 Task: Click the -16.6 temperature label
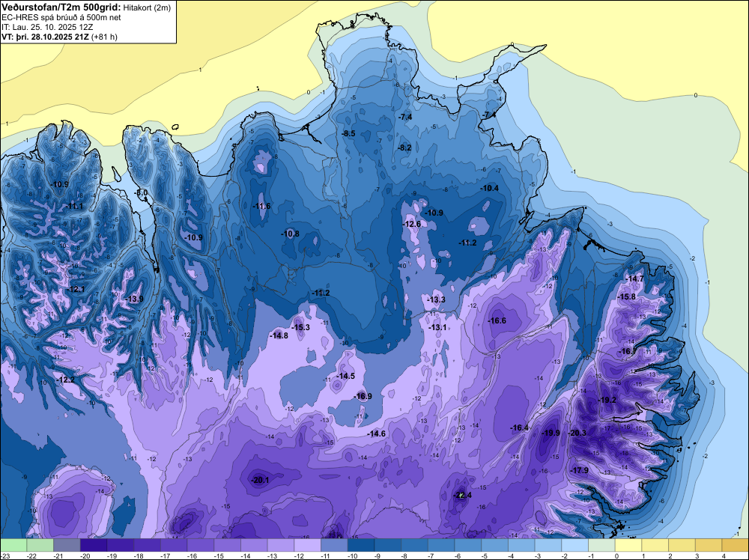497,320
